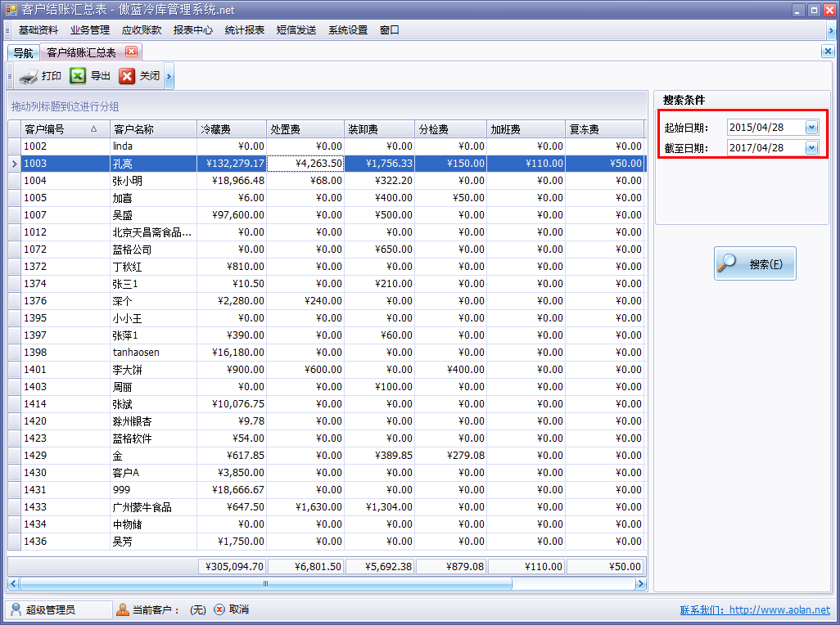The height and width of the screenshot is (625, 840).
Task: Click the horizontal scrollbar right arrow
Action: coord(641,584)
